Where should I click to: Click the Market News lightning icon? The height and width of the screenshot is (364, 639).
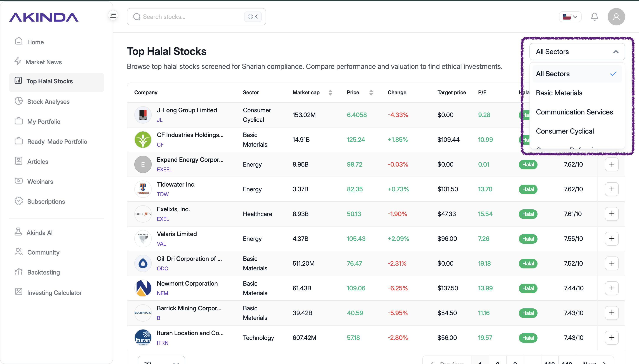coord(18,61)
